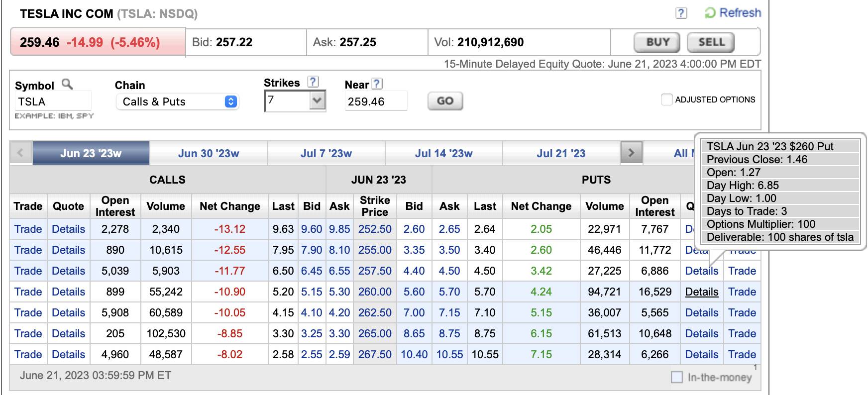This screenshot has height=395, width=868.
Task: Open Details for the 260 put
Action: click(701, 292)
